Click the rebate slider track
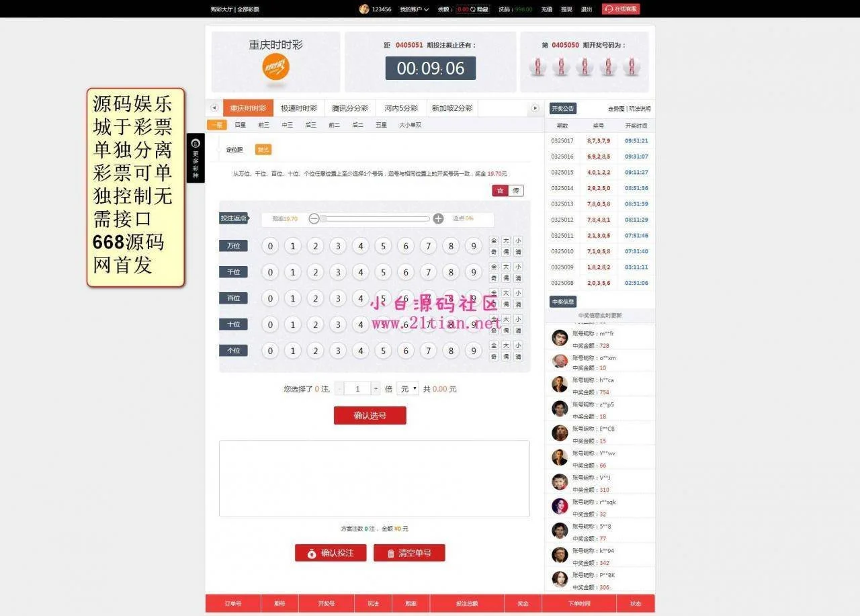 click(x=376, y=218)
